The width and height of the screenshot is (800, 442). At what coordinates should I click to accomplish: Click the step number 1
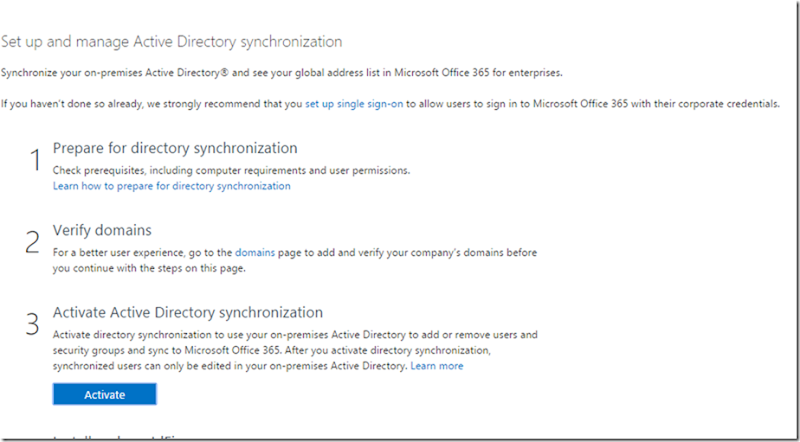point(35,160)
